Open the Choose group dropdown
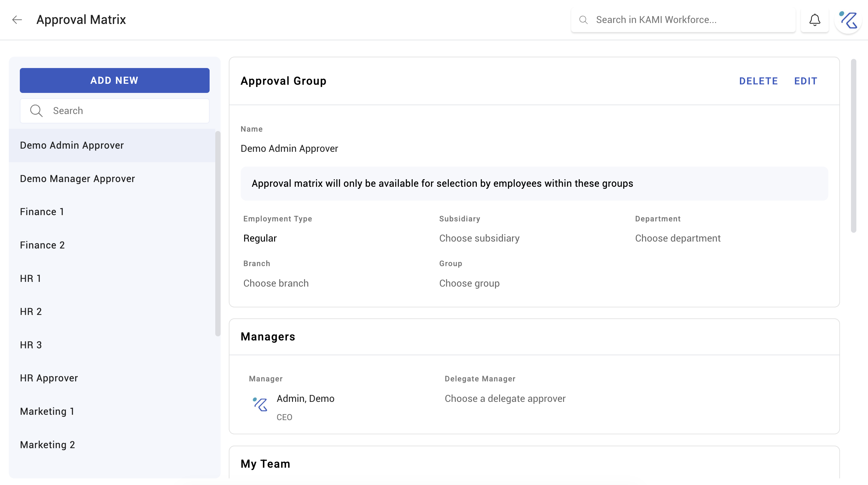Screen dimensions: 868x485 click(x=469, y=283)
